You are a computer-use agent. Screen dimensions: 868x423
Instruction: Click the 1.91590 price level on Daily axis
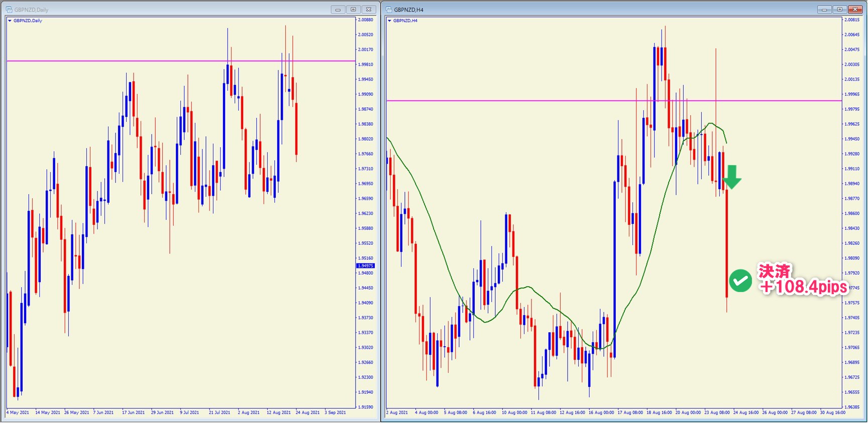click(366, 407)
